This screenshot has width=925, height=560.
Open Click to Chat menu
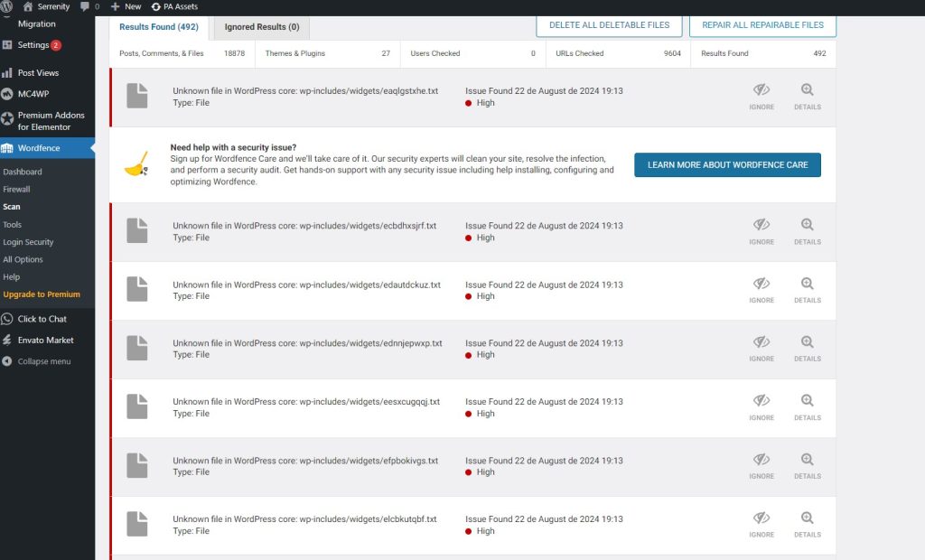[42, 319]
